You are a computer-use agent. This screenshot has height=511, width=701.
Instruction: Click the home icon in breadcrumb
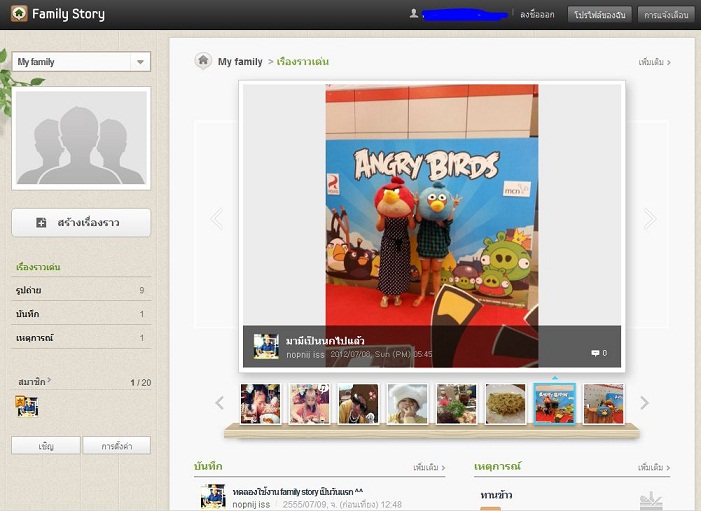pyautogui.click(x=203, y=61)
